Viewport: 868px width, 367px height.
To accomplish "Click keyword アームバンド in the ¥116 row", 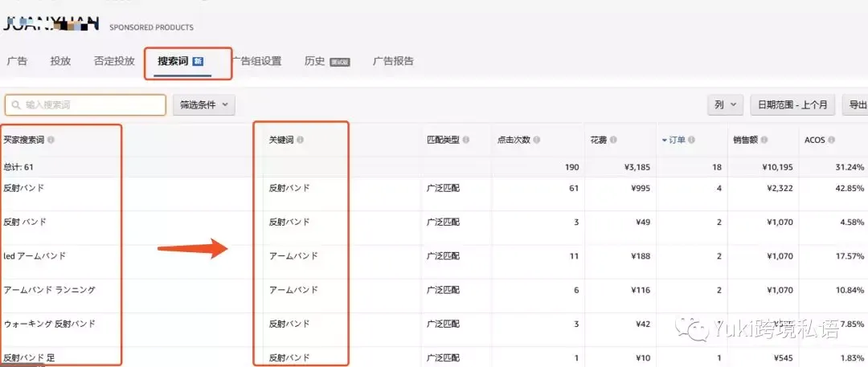I will [293, 289].
